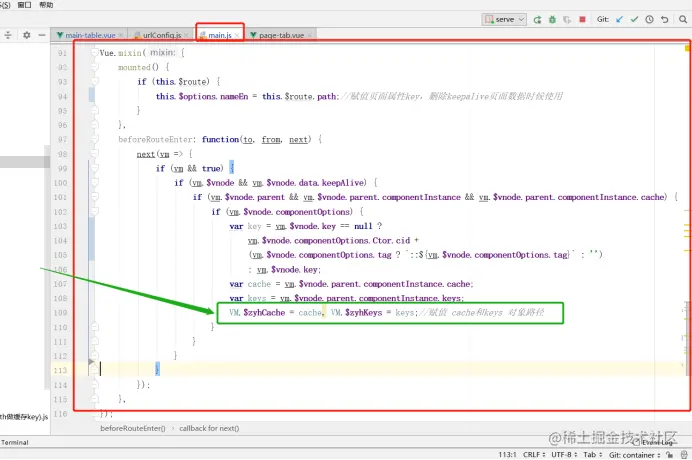Click the inspection profile icon at the right end of the status bar
The image size is (692, 460).
click(684, 455)
